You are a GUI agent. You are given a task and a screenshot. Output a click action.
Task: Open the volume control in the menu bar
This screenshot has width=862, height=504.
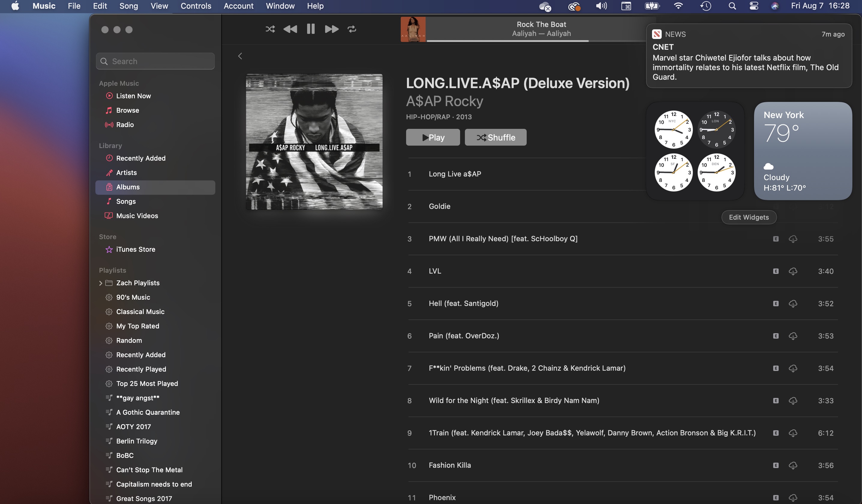coord(601,6)
